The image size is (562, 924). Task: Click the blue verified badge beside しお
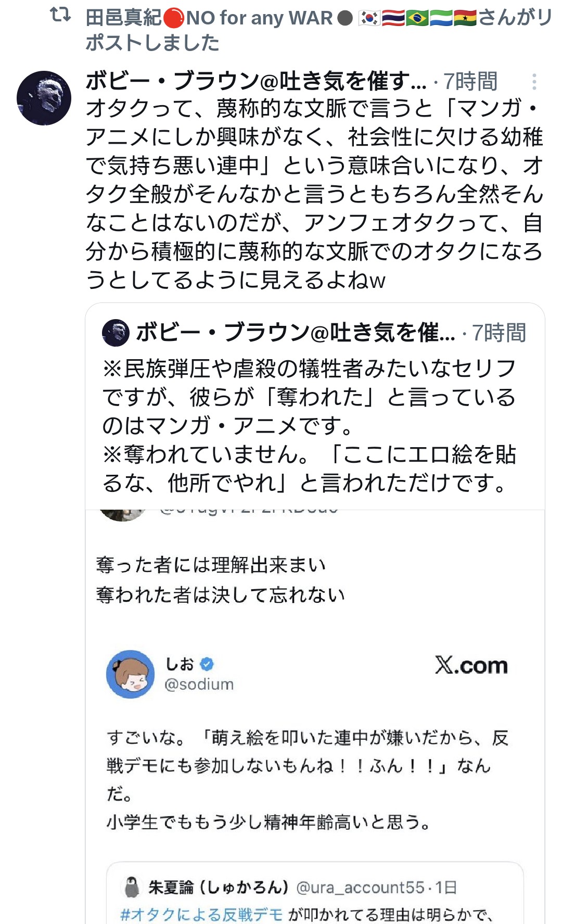click(207, 664)
